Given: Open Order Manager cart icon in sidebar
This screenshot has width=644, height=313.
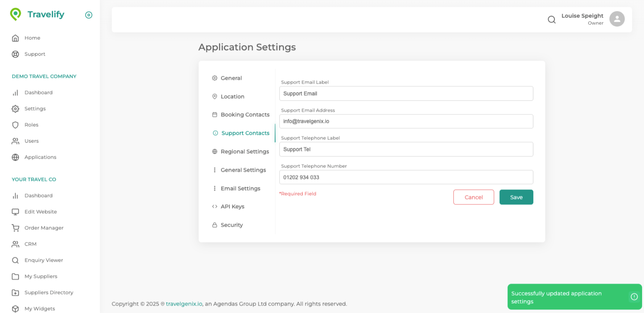Looking at the screenshot, I should 15,228.
